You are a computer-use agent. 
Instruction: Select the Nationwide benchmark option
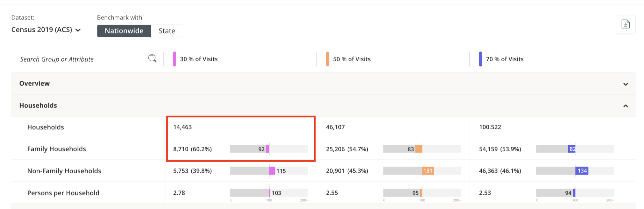coord(124,31)
